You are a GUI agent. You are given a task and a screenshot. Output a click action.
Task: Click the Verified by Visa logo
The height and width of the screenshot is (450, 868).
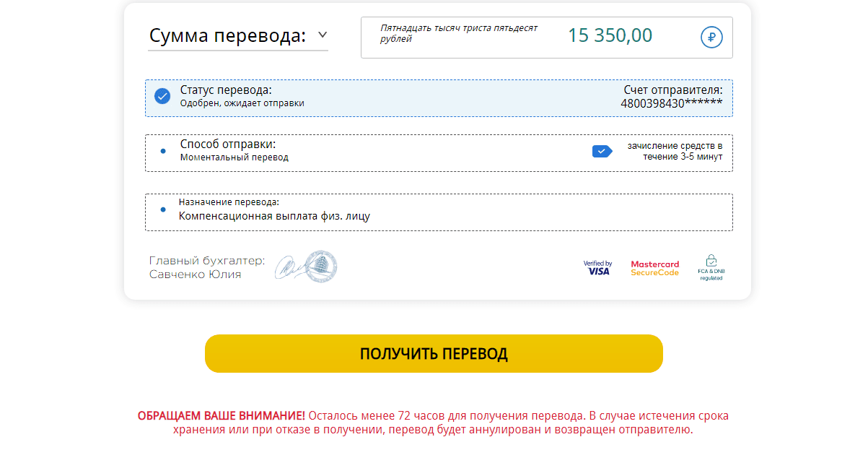597,267
